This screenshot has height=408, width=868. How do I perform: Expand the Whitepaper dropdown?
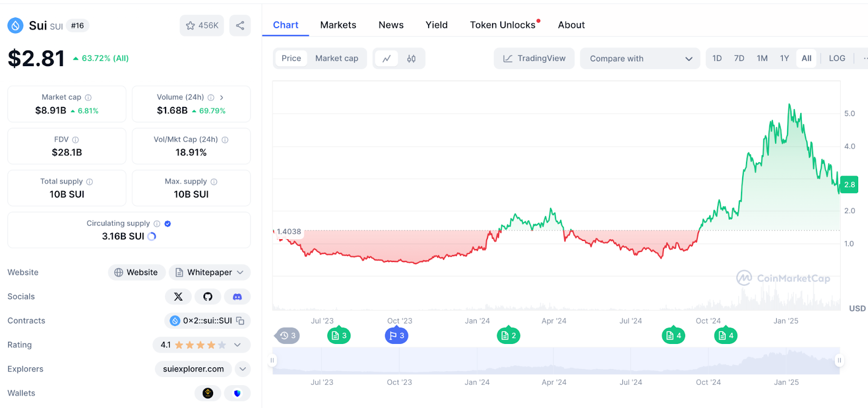209,272
